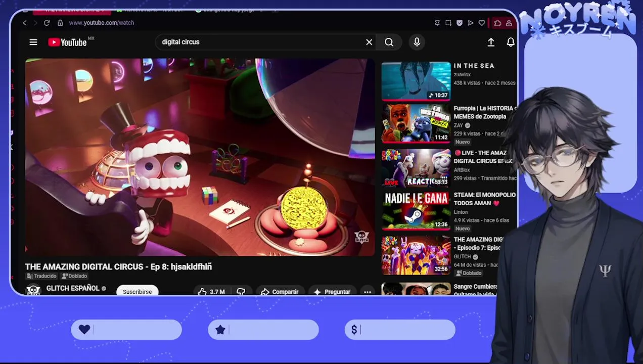Viewport: 643px width, 364px height.
Task: Open the GLITCH ESPAÑOL channel name
Action: [73, 288]
